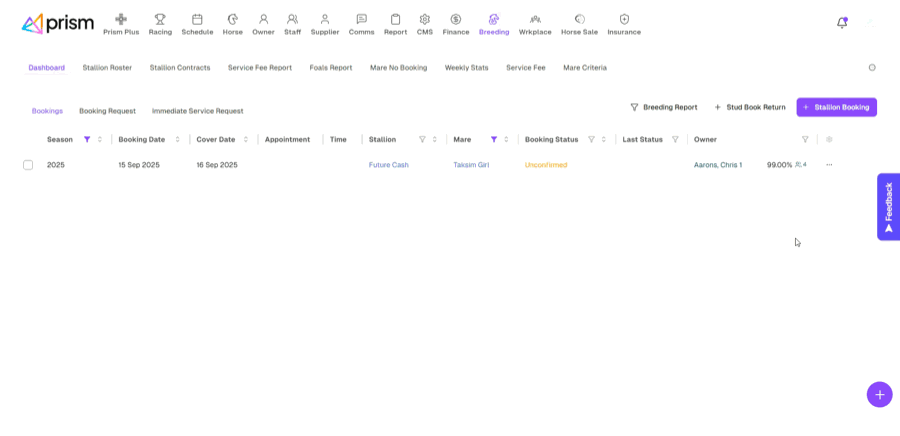Click the notifications bell icon
900x436 pixels.
click(x=842, y=23)
